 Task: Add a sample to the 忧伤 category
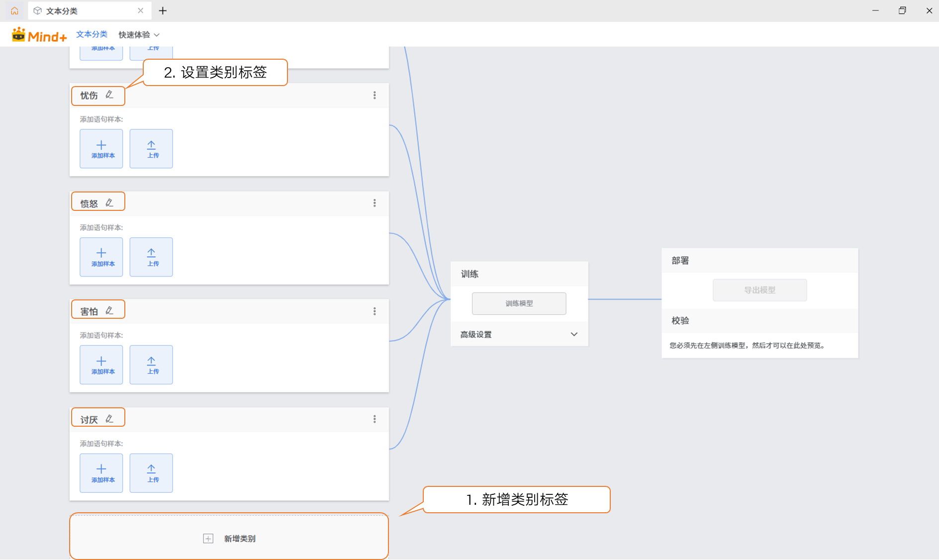pos(101,149)
